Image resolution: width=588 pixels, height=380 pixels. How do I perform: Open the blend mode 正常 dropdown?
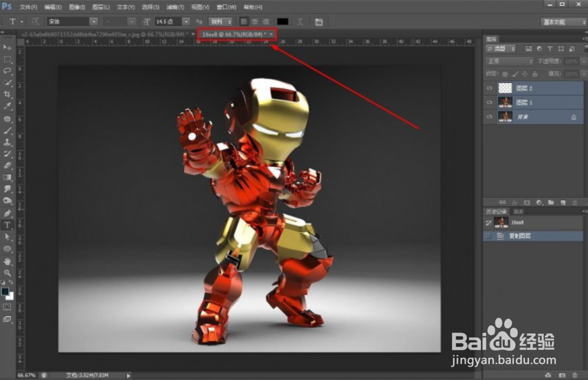click(509, 61)
